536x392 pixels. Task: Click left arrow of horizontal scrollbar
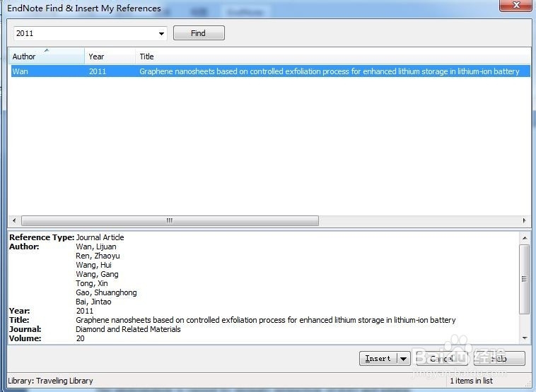pyautogui.click(x=14, y=220)
